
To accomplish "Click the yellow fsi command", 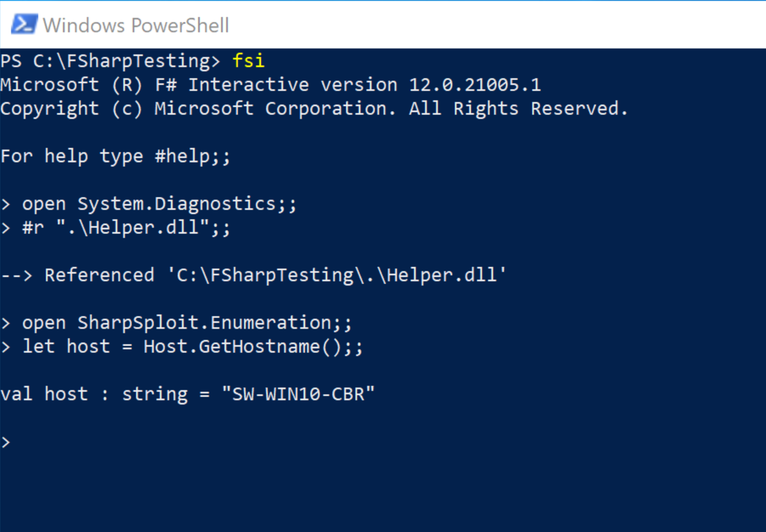I will click(x=248, y=61).
